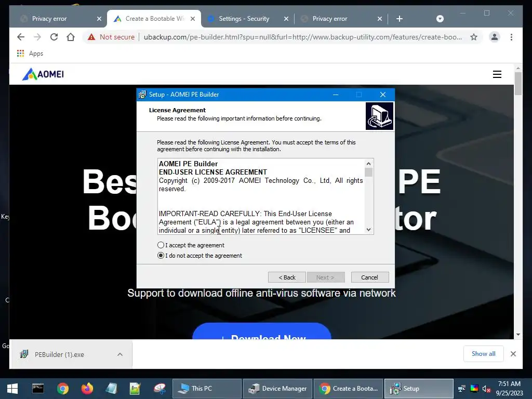The width and height of the screenshot is (532, 399).
Task: Open the hamburger menu on AOMEI page
Action: click(497, 74)
